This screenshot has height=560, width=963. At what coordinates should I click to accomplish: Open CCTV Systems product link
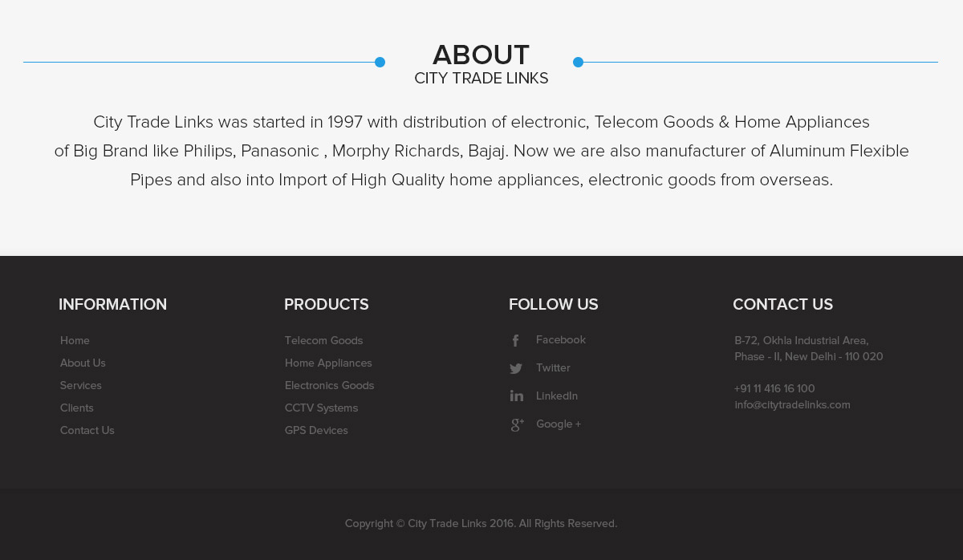[322, 408]
